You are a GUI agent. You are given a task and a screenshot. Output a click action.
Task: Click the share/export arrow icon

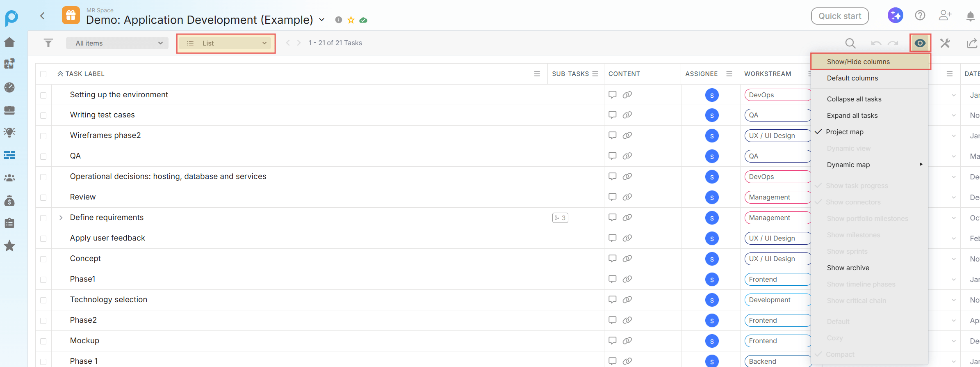tap(971, 43)
